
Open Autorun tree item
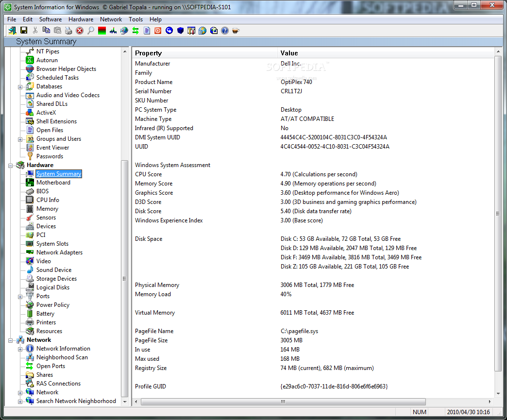coord(47,60)
